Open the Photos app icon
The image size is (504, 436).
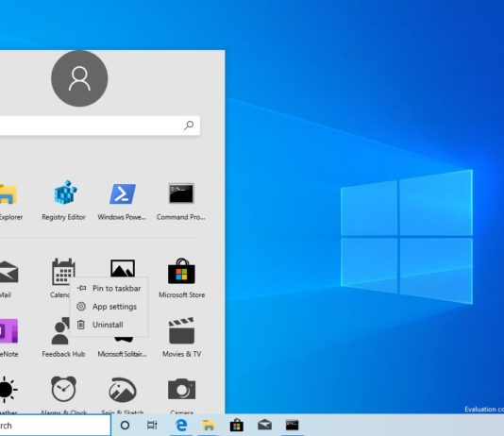coord(123,268)
